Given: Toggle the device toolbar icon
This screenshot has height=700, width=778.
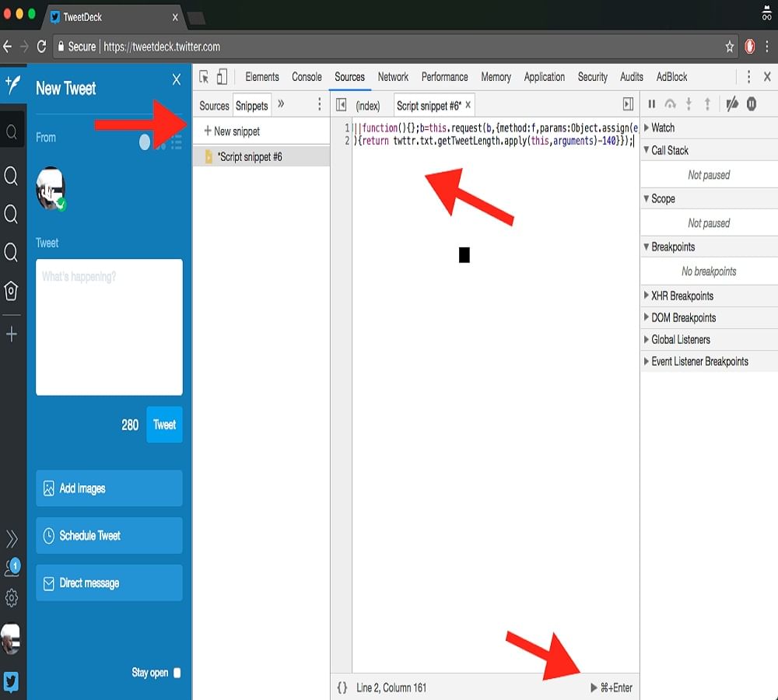Looking at the screenshot, I should tap(222, 77).
